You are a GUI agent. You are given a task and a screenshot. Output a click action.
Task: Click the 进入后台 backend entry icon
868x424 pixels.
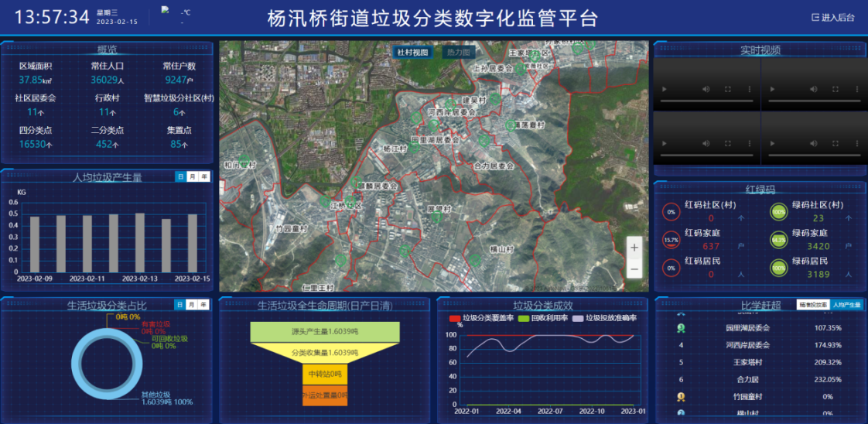[x=815, y=17]
